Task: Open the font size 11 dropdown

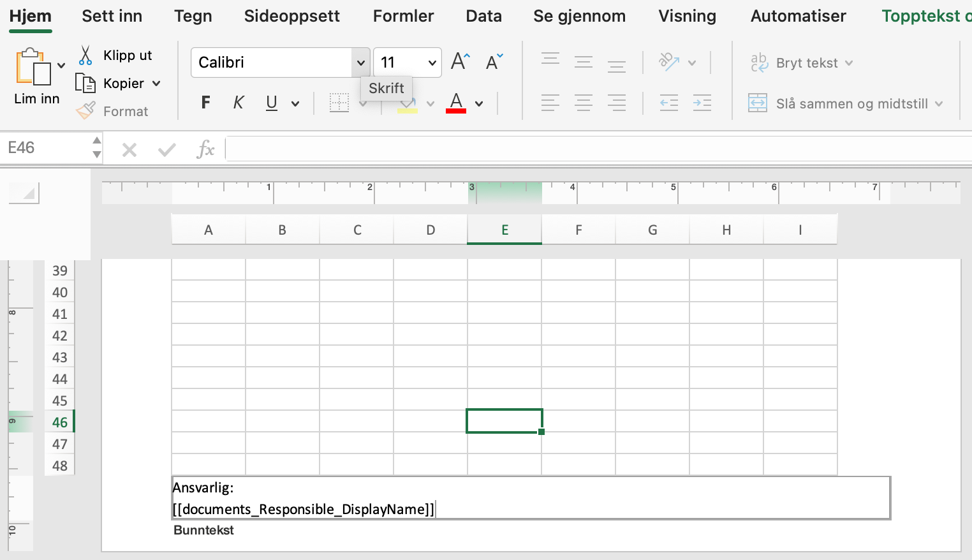Action: coord(432,63)
